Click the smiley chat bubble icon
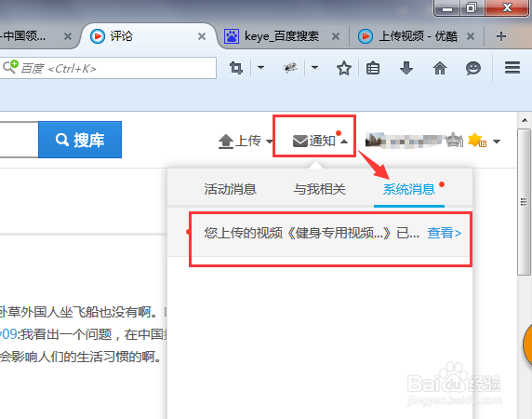Image resolution: width=532 pixels, height=419 pixels. coord(473,68)
